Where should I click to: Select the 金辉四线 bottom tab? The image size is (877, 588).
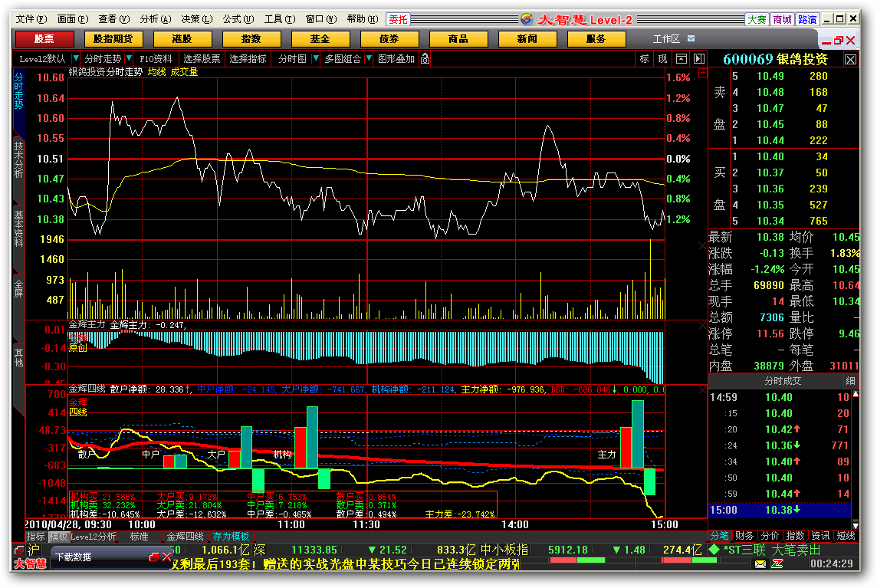click(185, 537)
